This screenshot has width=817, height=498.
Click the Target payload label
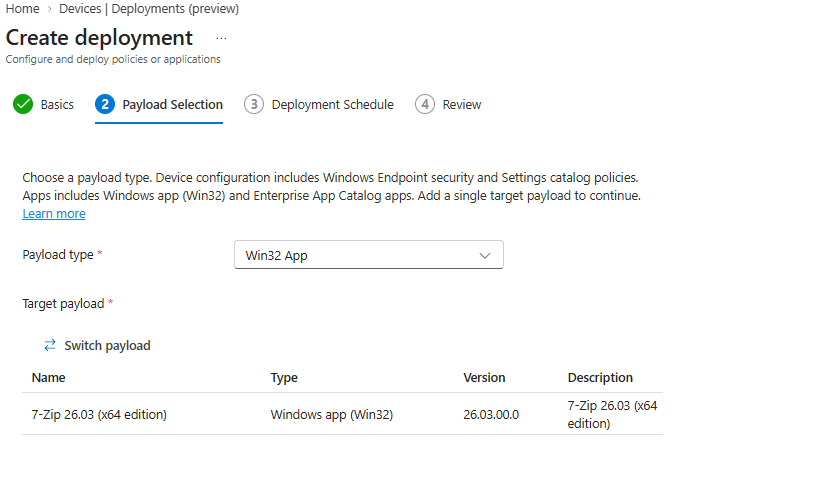click(63, 304)
